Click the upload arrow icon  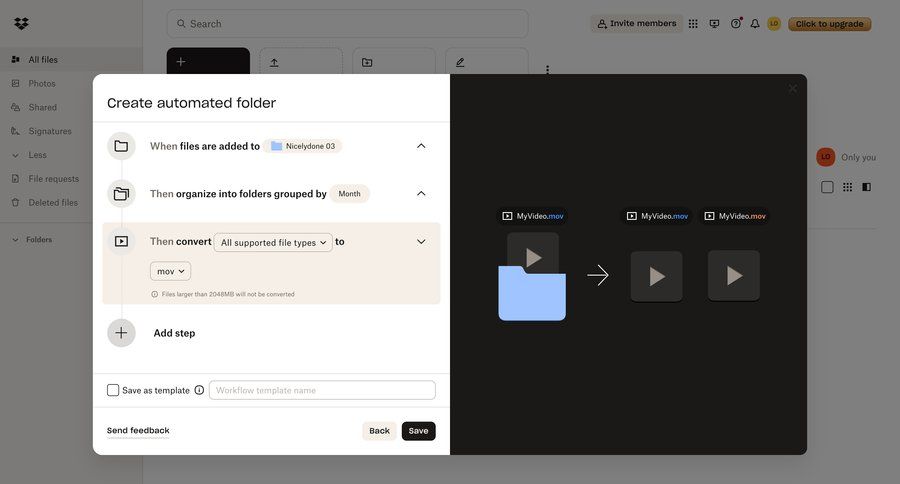click(274, 63)
